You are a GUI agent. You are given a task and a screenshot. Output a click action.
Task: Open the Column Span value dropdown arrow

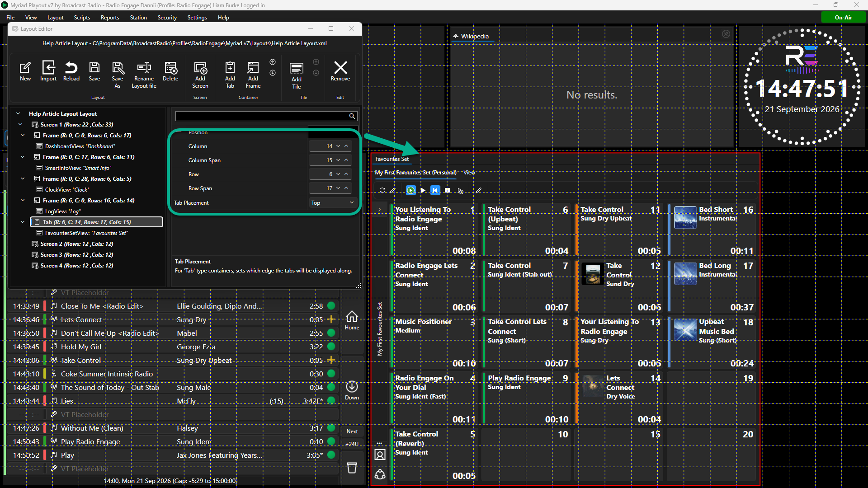click(338, 160)
